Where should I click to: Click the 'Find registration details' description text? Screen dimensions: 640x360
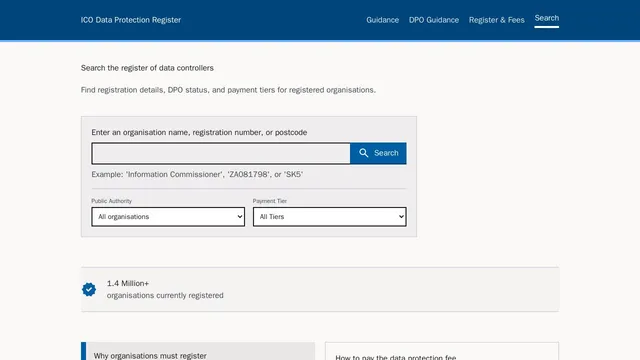(228, 90)
